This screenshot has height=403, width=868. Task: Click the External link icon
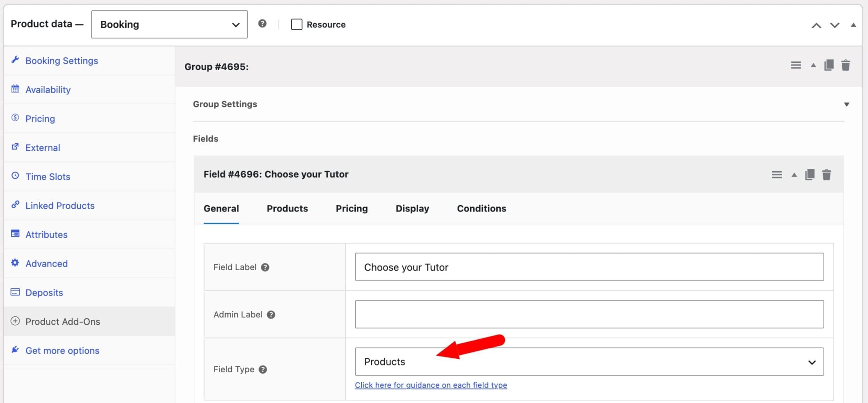pyautogui.click(x=15, y=146)
